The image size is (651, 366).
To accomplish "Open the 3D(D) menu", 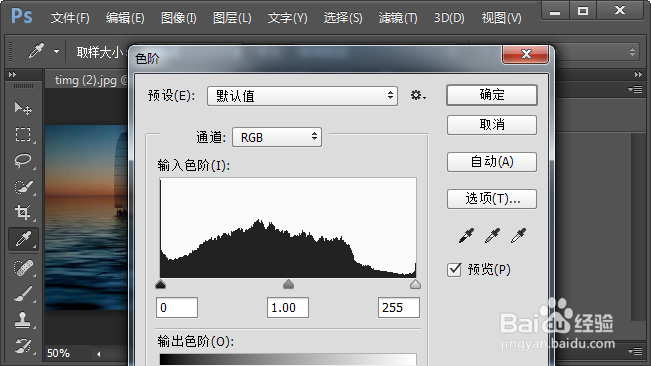I will pos(449,18).
